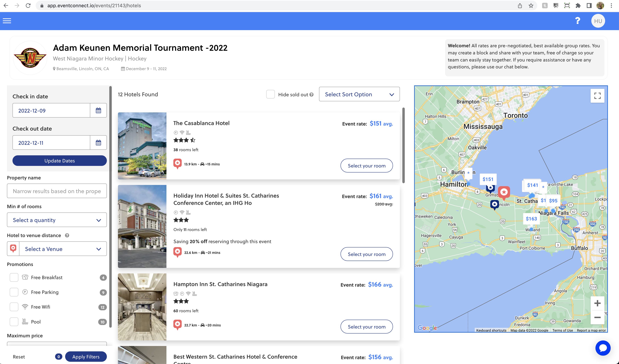Open the Select Sort Option dropdown
The width and height of the screenshot is (619, 364).
coord(359,94)
